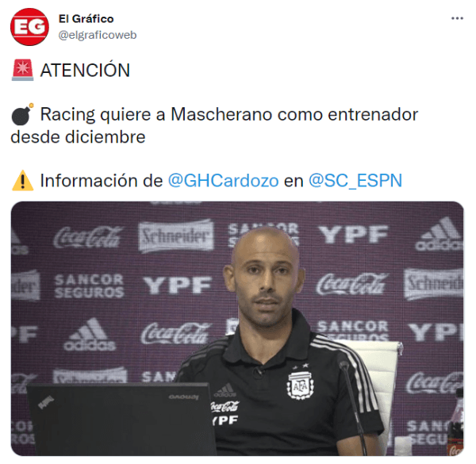Open the @SC_ESPN mention link
This screenshot has width=476, height=464.
[355, 181]
